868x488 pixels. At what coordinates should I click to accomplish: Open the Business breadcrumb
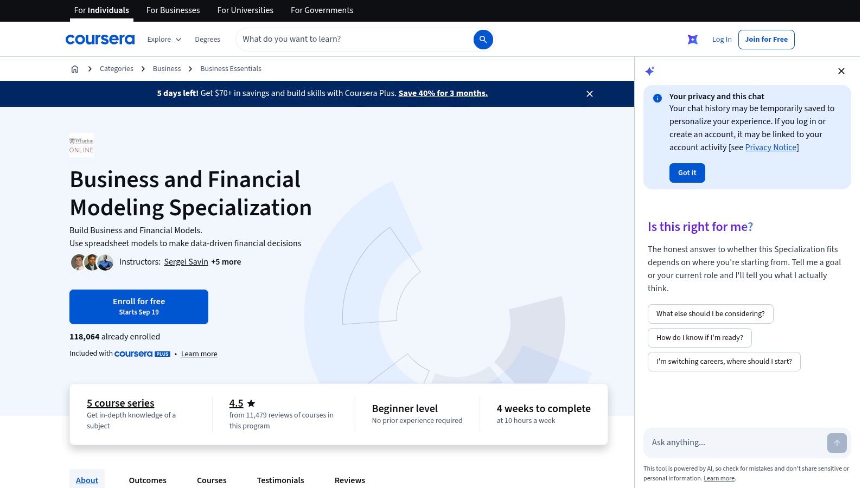[x=167, y=69]
